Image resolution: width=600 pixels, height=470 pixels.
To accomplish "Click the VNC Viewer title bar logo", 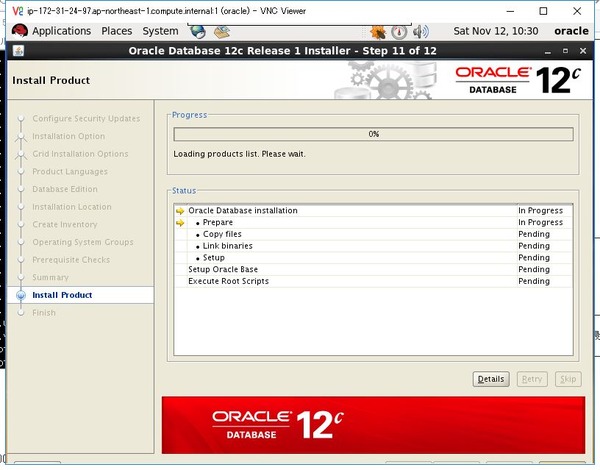I will click(x=18, y=11).
